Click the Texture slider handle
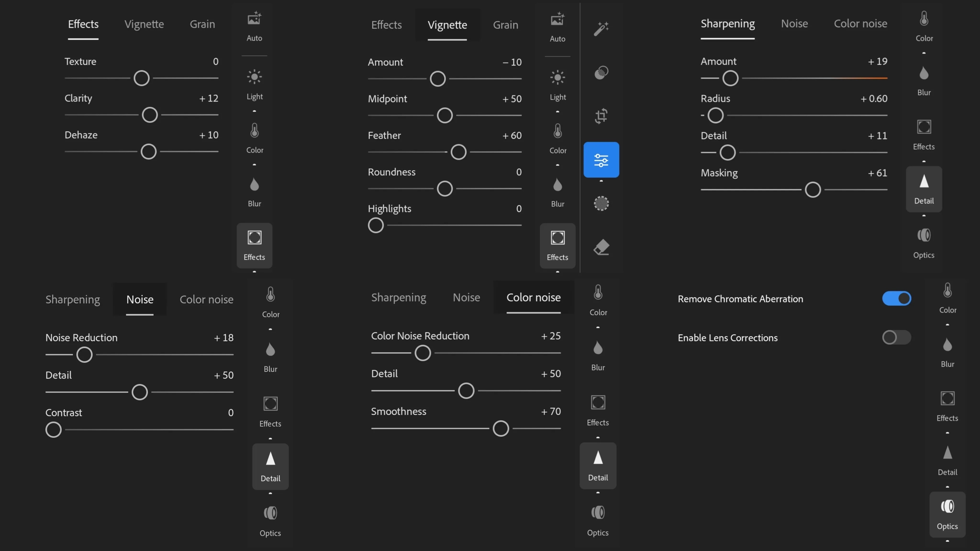This screenshot has height=551, width=980. (142, 78)
